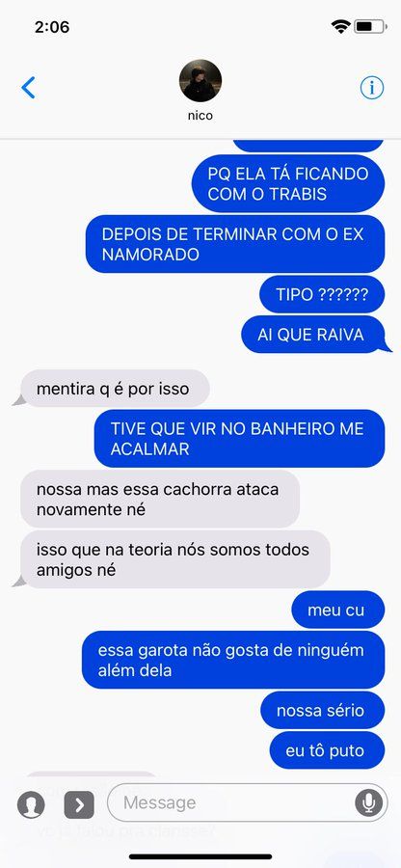The height and width of the screenshot is (868, 401).
Task: Select the 'eu tô puto' bubble
Action: coord(327,750)
